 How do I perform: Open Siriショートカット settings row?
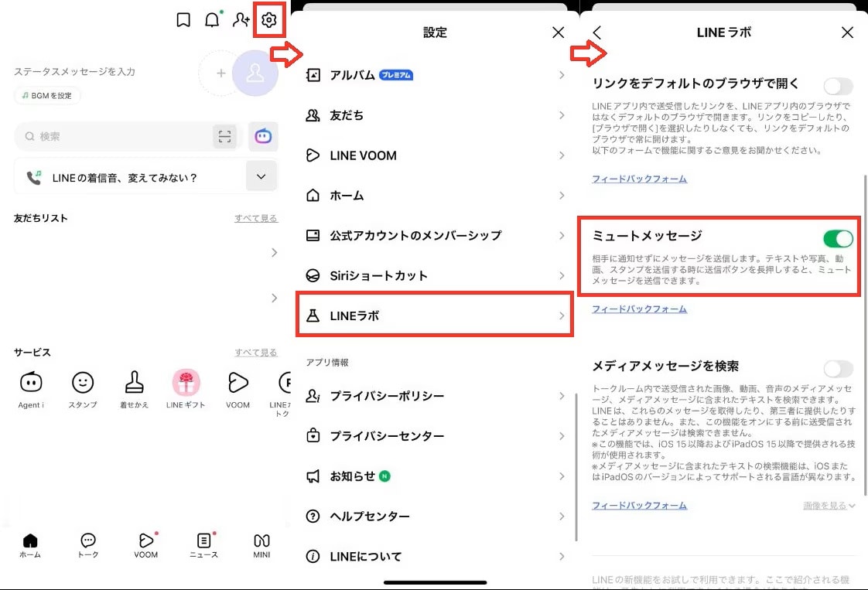[x=435, y=275]
